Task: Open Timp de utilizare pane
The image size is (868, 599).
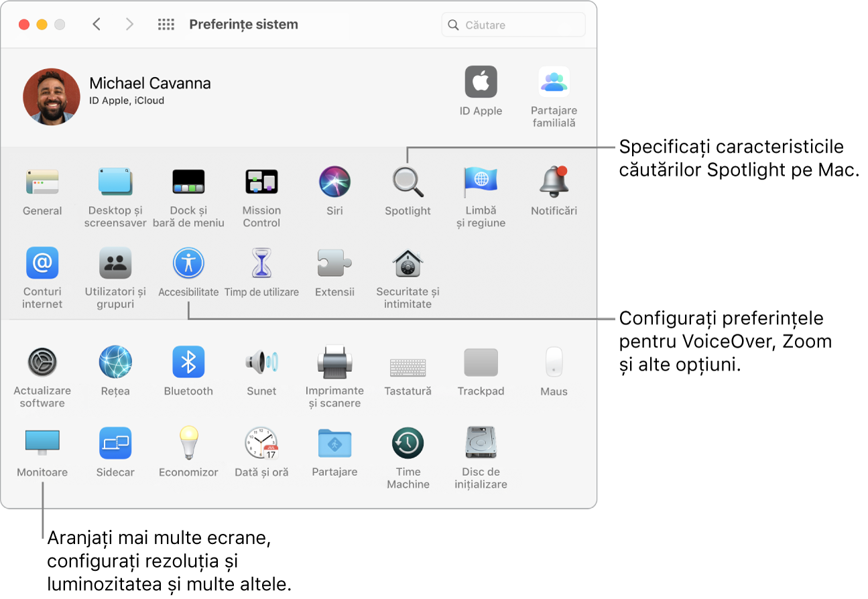Action: pyautogui.click(x=261, y=263)
